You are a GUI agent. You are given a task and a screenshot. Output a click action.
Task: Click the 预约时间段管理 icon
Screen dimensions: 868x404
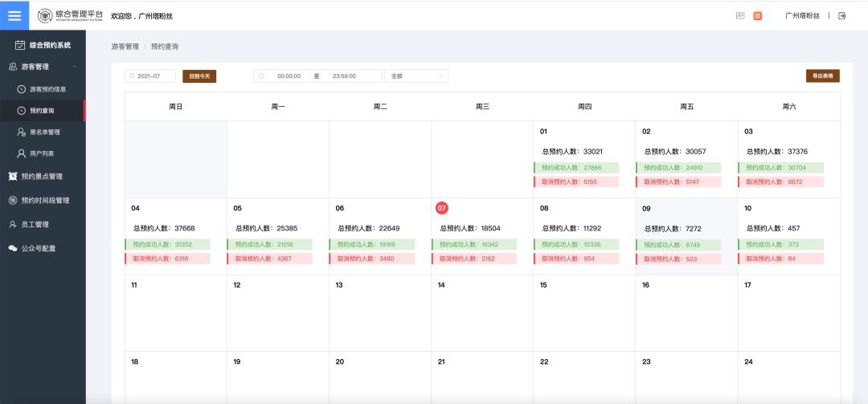coord(13,200)
